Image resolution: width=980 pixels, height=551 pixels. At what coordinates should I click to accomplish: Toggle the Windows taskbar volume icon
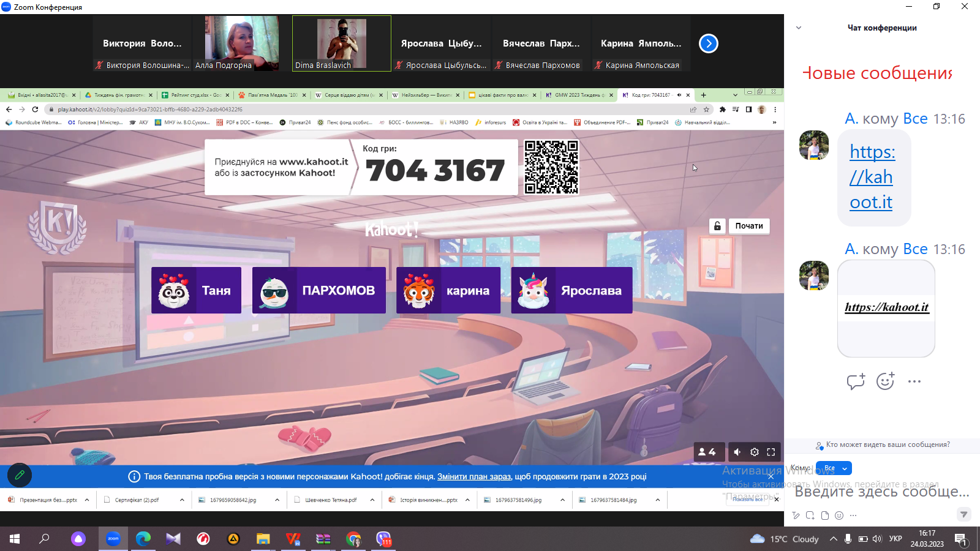877,539
